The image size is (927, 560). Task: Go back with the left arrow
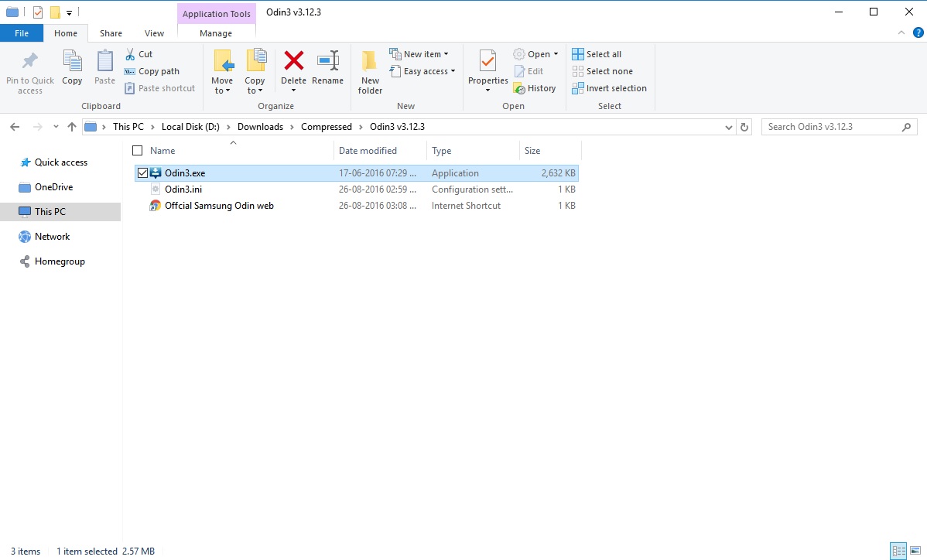tap(15, 127)
